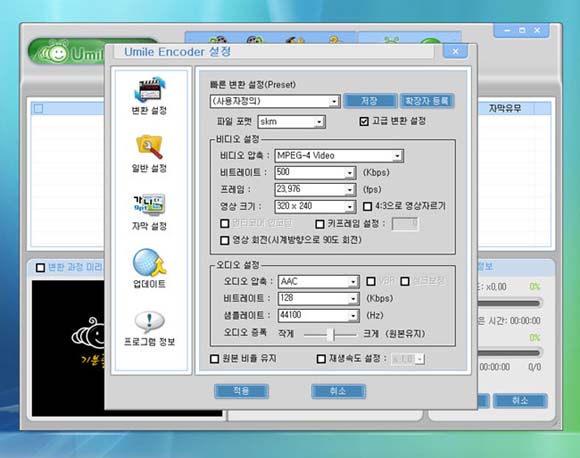Viewport: 580px width, 458px height.
Task: Click 취소 cancel button in settings dialog
Action: point(338,391)
